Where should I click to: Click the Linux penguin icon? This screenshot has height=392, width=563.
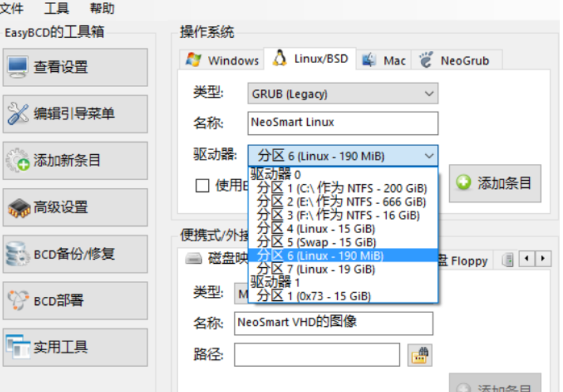click(279, 57)
